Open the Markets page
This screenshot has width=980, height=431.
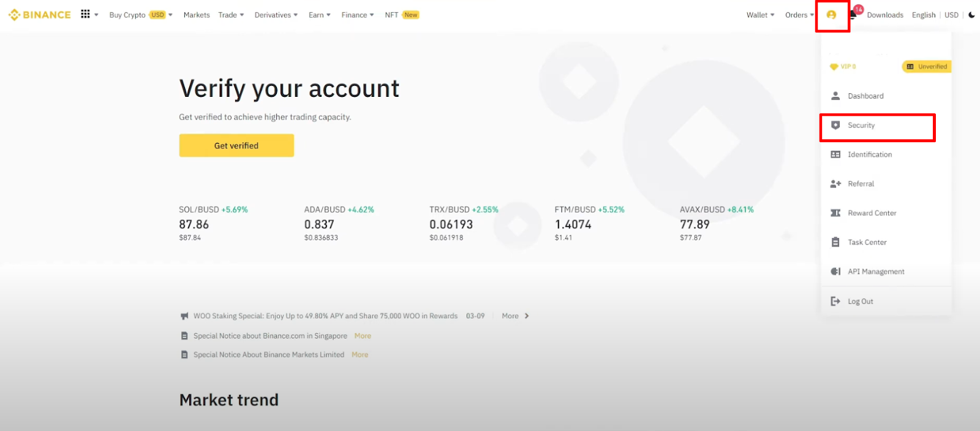click(x=197, y=15)
